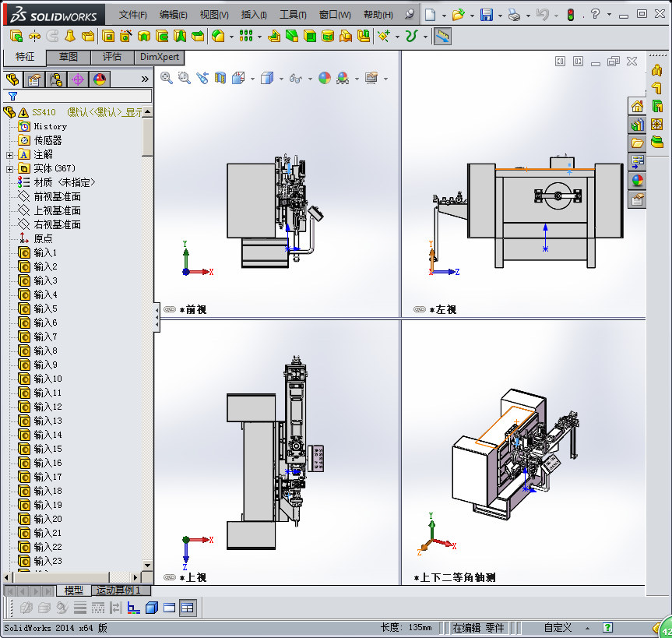The width and height of the screenshot is (672, 638).
Task: Open the ConfigurationManager tab icon
Action: [x=56, y=79]
